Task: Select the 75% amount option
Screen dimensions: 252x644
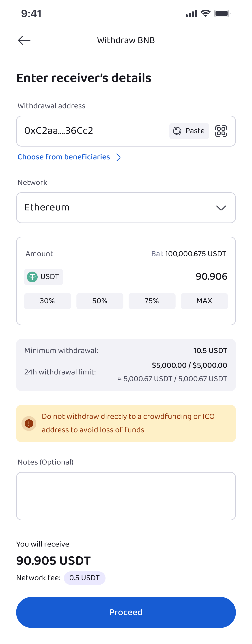Action: [152, 301]
